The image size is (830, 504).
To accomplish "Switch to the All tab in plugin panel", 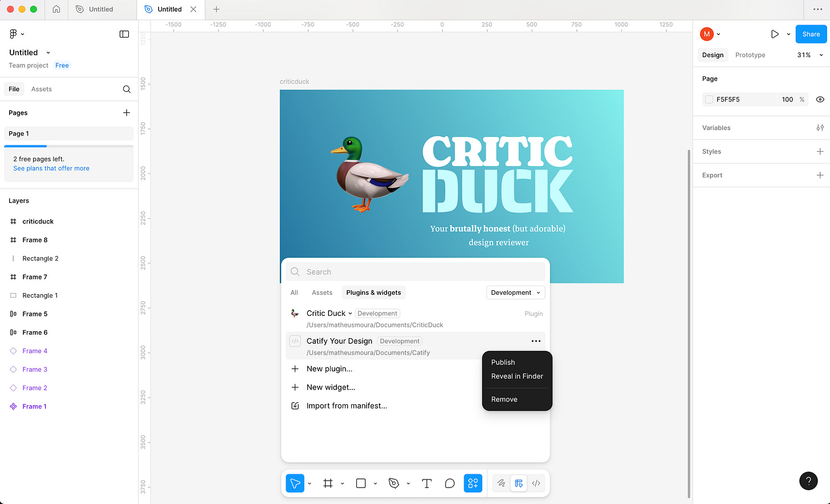I will [294, 292].
